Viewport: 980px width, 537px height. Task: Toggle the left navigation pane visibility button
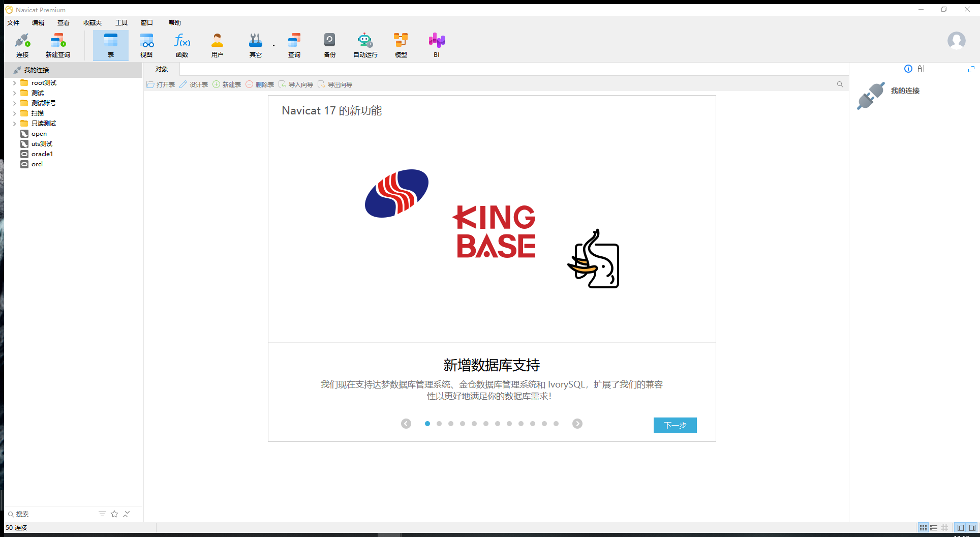(x=960, y=528)
